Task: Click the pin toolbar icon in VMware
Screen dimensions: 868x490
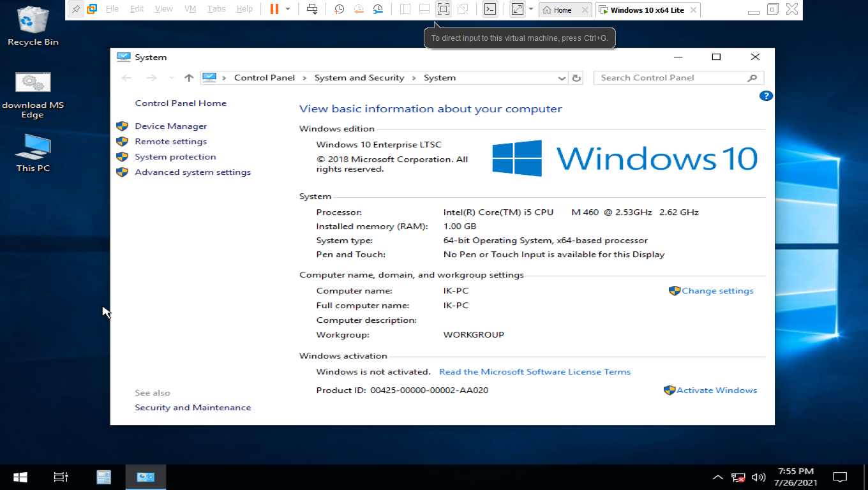Action: [76, 10]
